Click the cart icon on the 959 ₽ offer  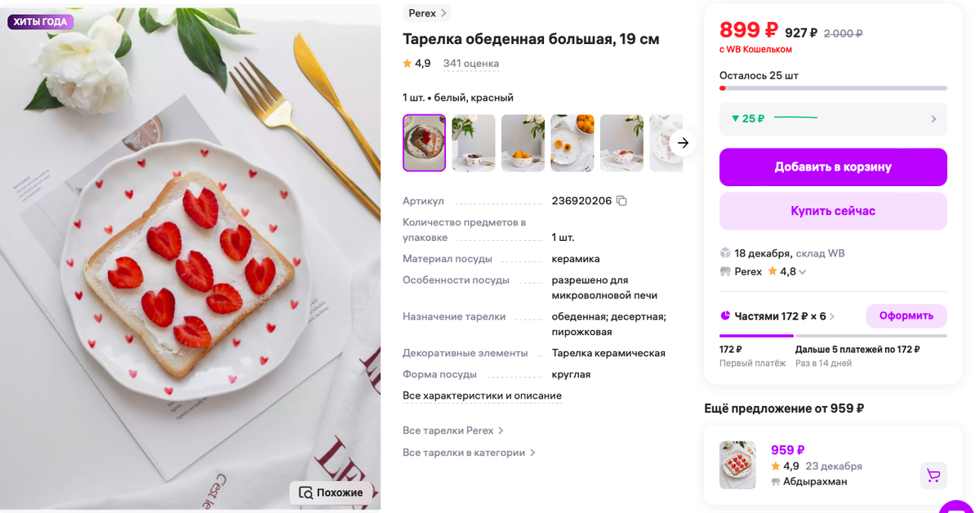tap(933, 475)
